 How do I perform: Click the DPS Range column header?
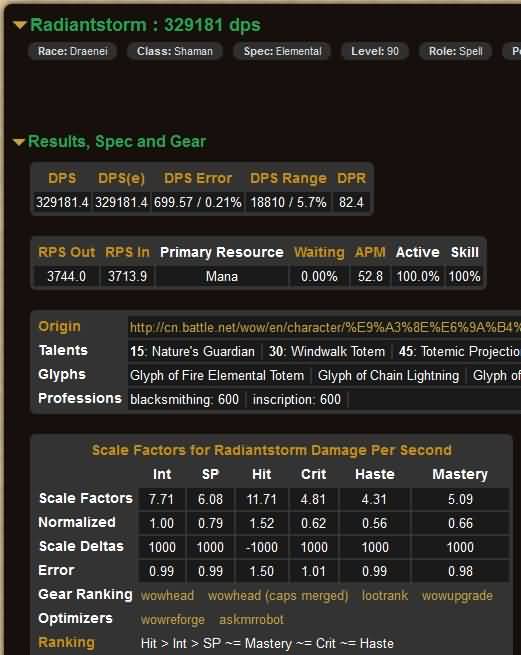288,178
